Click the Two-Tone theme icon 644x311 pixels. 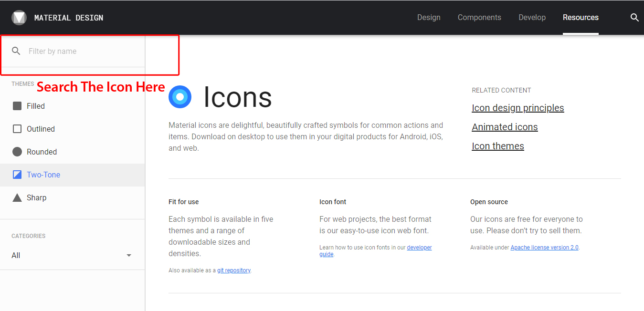tap(17, 175)
